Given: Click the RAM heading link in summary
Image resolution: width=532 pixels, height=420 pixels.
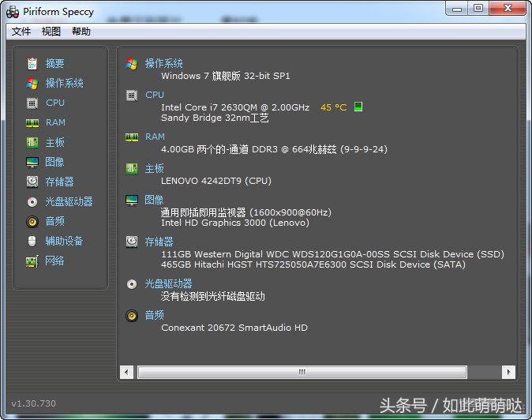Looking at the screenshot, I should click(x=155, y=137).
